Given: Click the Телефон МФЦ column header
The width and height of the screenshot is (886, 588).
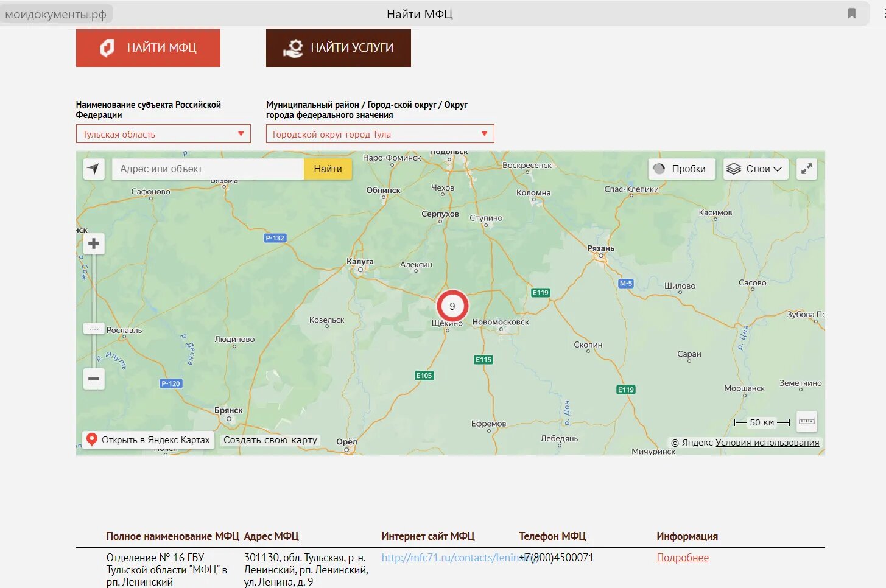Looking at the screenshot, I should coord(552,536).
